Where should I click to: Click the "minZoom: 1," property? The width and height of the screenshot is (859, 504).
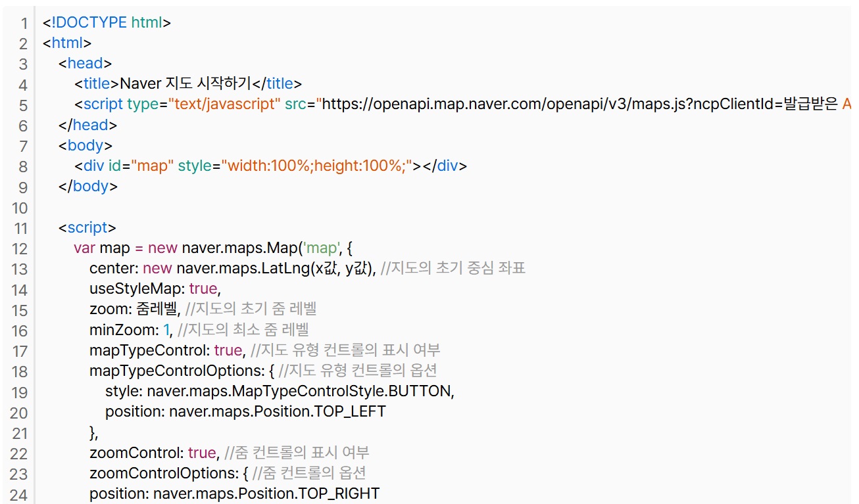pos(132,329)
